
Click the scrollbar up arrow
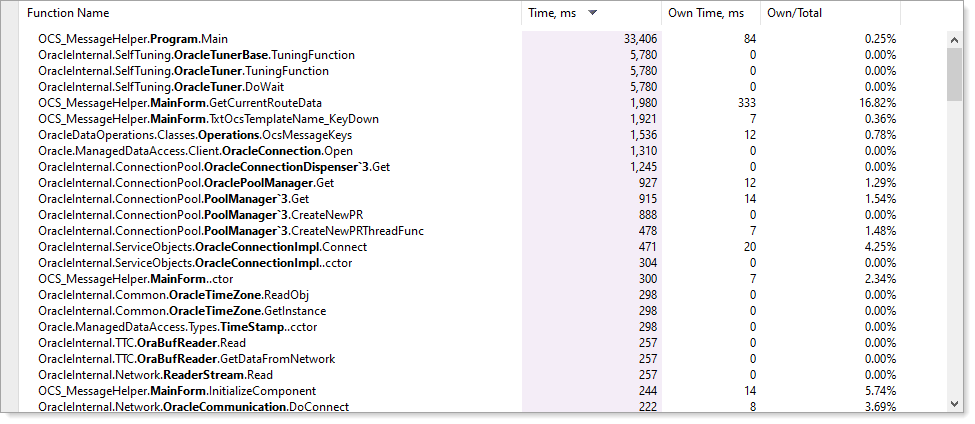point(955,40)
